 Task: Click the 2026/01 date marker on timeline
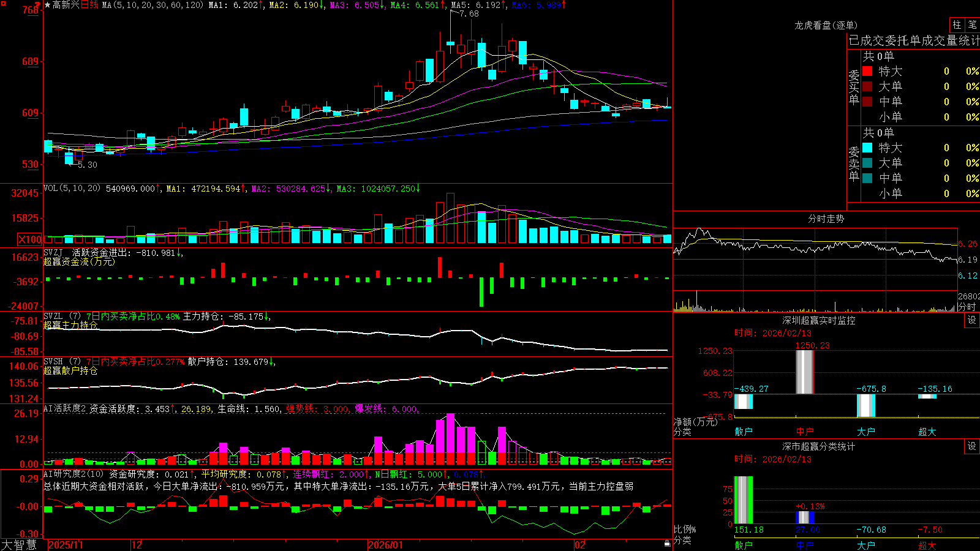[386, 545]
